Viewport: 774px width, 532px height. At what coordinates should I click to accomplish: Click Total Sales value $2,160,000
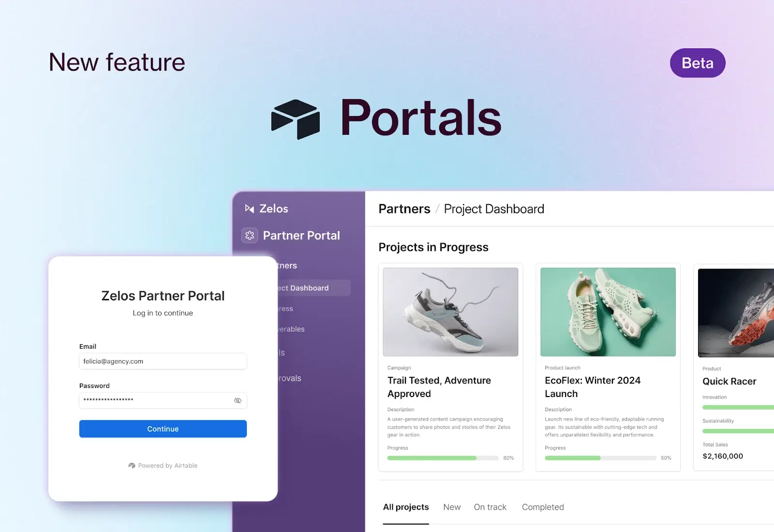click(x=723, y=456)
